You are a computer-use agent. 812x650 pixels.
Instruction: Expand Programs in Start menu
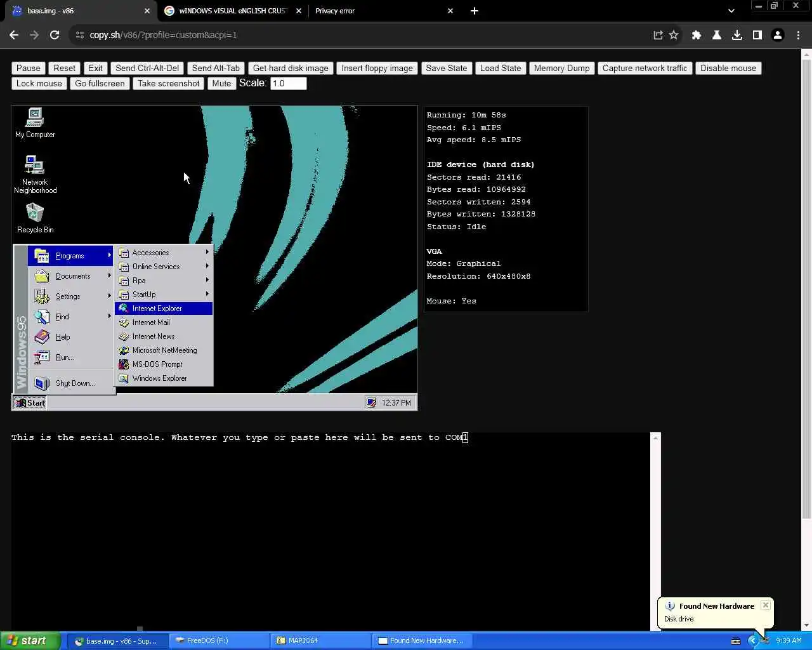pyautogui.click(x=70, y=256)
